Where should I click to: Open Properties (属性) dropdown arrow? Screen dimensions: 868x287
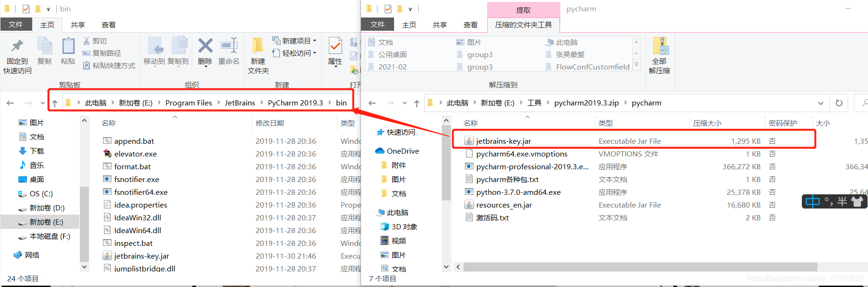tap(335, 68)
